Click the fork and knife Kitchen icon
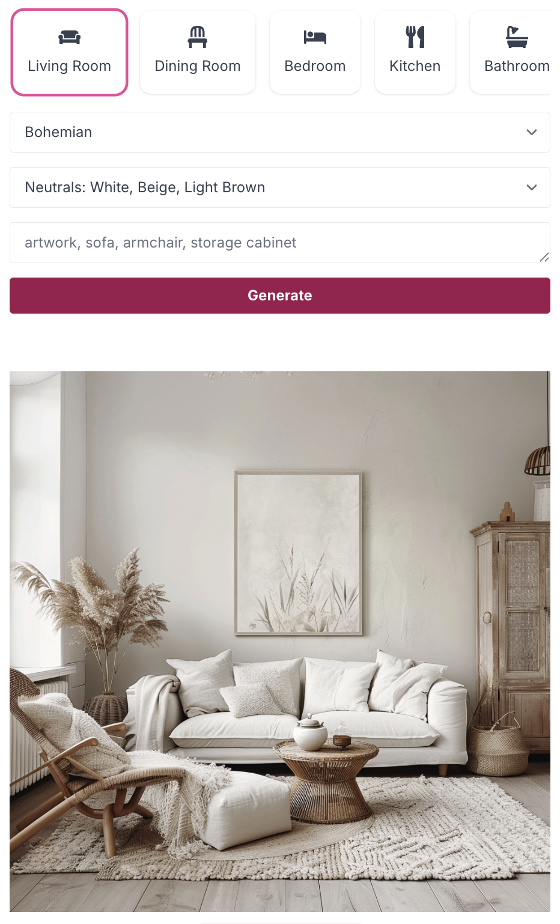The width and height of the screenshot is (560, 924). pos(415,37)
